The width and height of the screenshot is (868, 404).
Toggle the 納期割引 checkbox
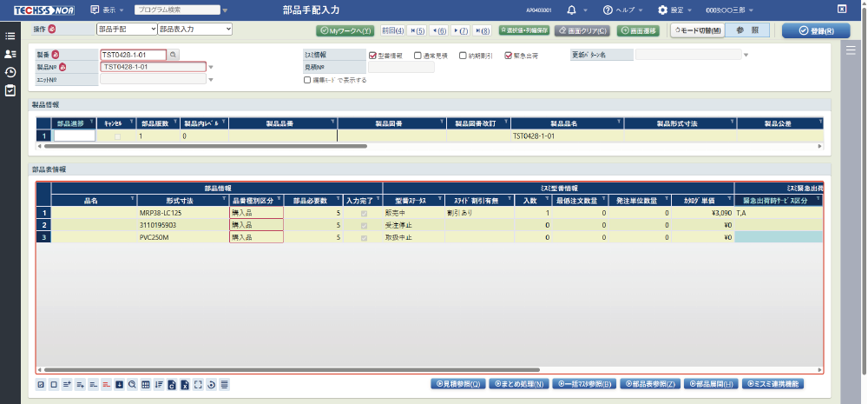point(464,56)
